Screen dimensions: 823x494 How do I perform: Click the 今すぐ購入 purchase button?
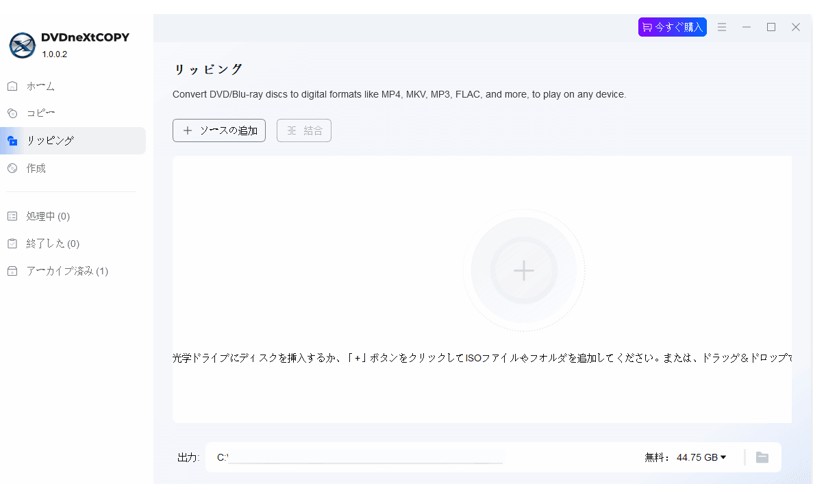(672, 27)
